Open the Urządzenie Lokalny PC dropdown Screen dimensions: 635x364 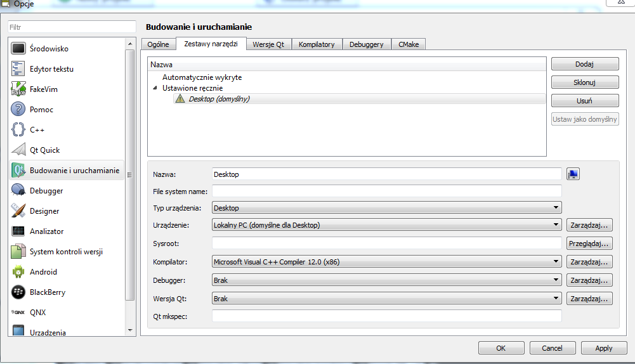[x=387, y=224]
